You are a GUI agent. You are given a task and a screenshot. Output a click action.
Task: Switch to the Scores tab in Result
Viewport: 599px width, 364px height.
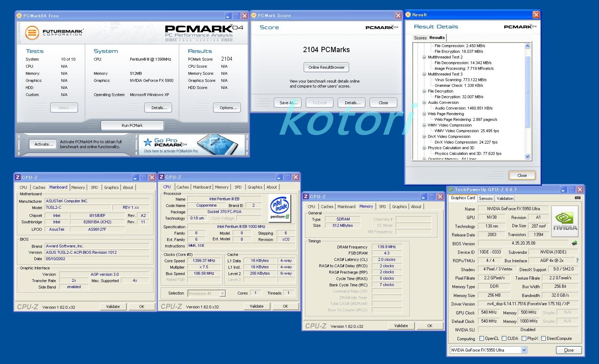(x=420, y=38)
